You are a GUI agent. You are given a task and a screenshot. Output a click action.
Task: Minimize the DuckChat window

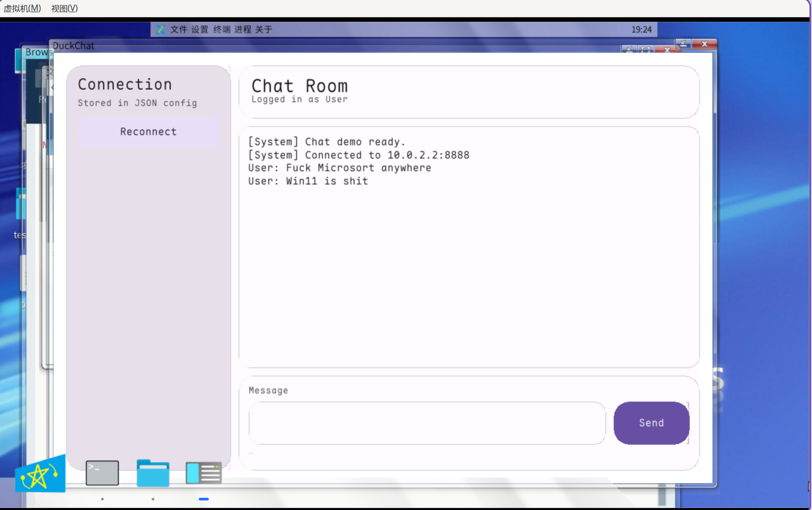point(683,44)
